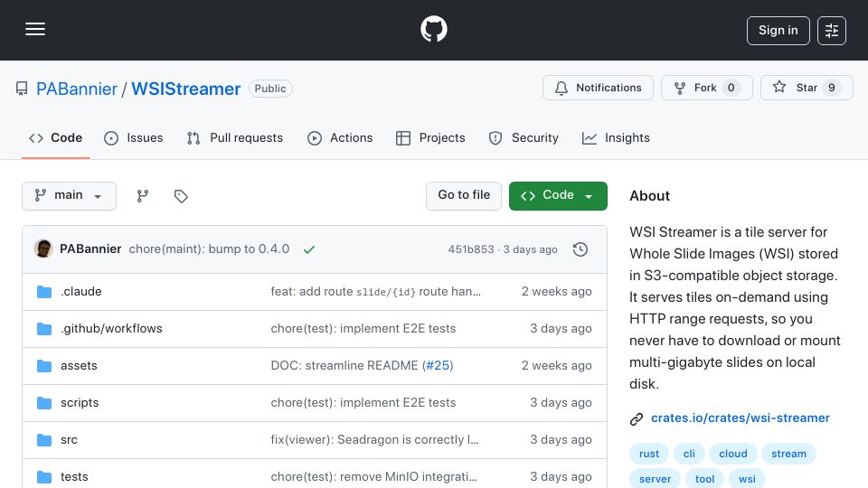Open the crates.io/crates/wsi-streamer link
The height and width of the screenshot is (488, 868).
click(x=741, y=418)
